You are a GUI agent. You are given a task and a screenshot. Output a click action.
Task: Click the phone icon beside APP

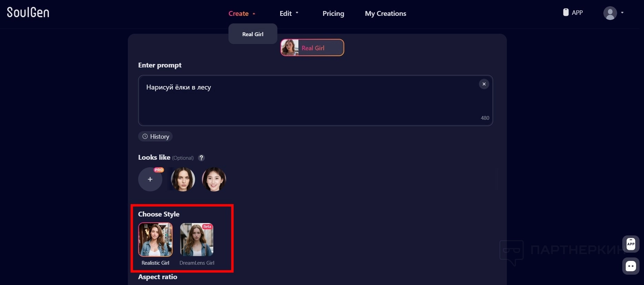(566, 12)
